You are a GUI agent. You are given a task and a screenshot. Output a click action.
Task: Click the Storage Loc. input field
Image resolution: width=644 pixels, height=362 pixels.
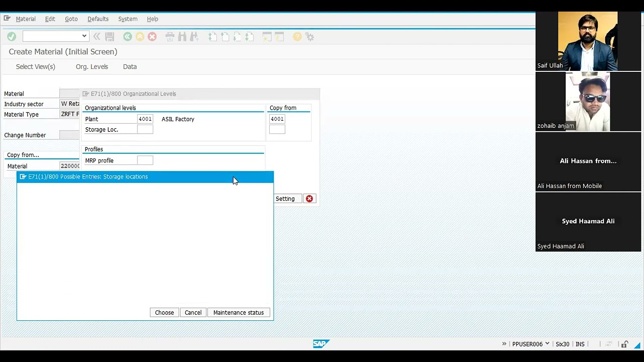[x=145, y=129]
